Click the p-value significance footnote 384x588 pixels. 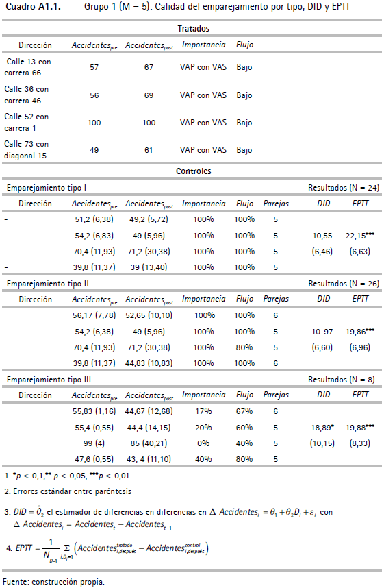[67, 476]
